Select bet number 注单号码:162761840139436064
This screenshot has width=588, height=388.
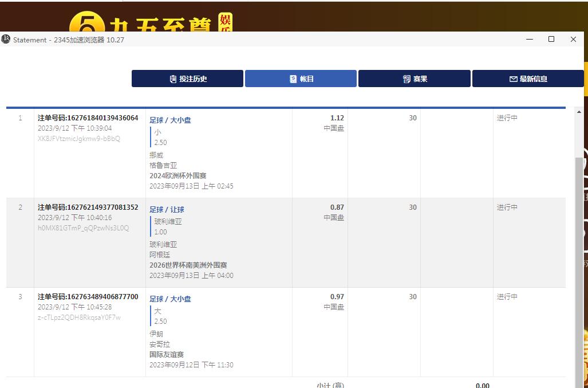(x=88, y=118)
